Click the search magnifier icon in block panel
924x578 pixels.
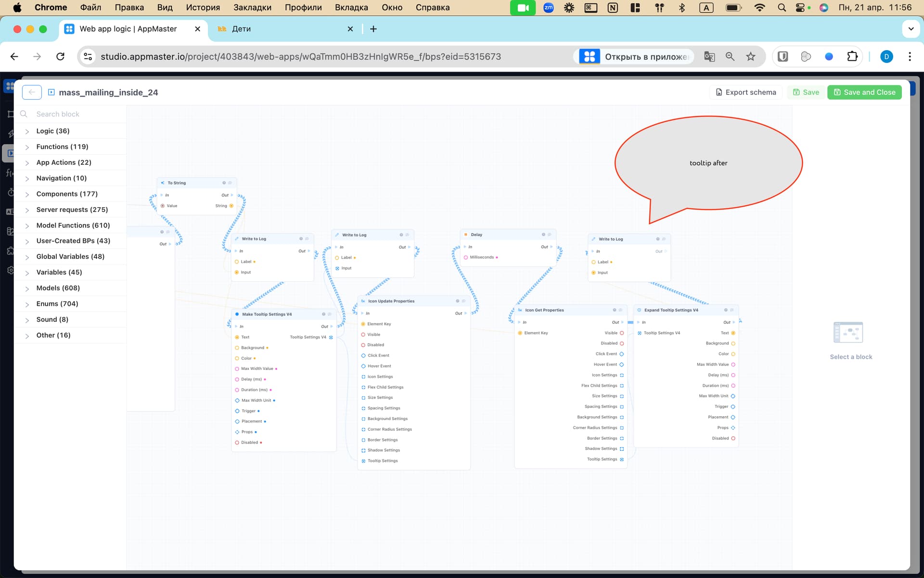pyautogui.click(x=24, y=114)
